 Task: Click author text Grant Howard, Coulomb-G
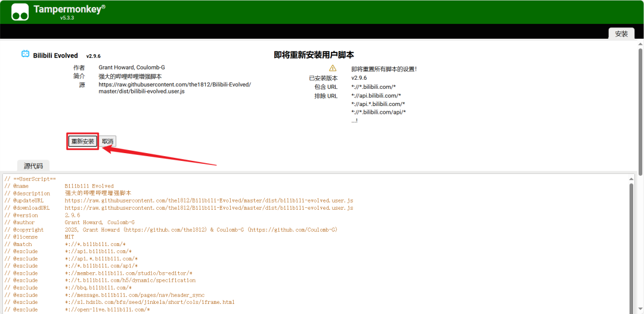click(x=132, y=67)
